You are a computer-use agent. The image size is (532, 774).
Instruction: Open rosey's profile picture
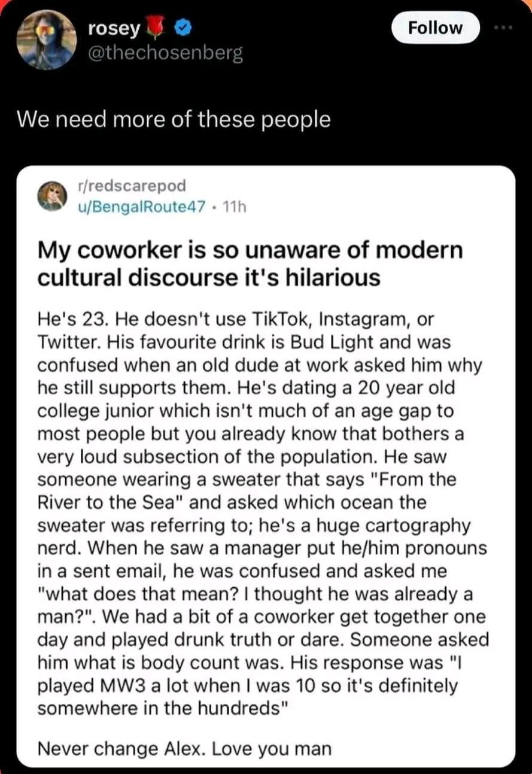[47, 40]
